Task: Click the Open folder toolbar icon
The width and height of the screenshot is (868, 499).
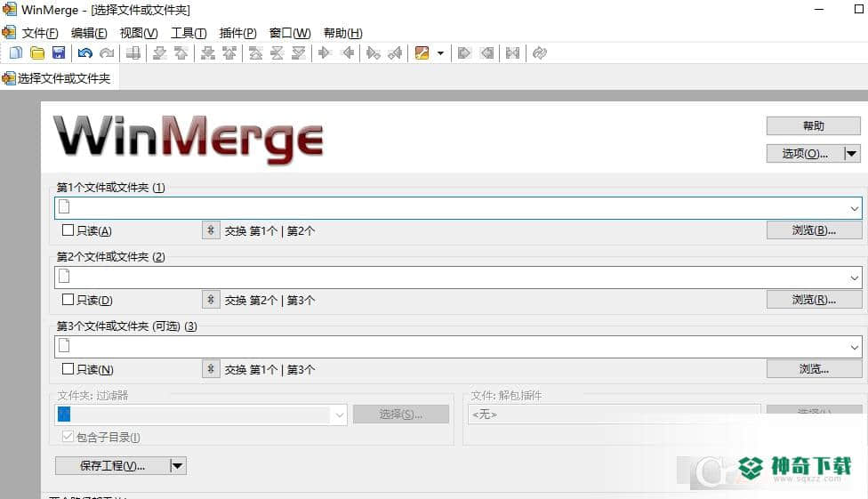Action: pyautogui.click(x=37, y=53)
